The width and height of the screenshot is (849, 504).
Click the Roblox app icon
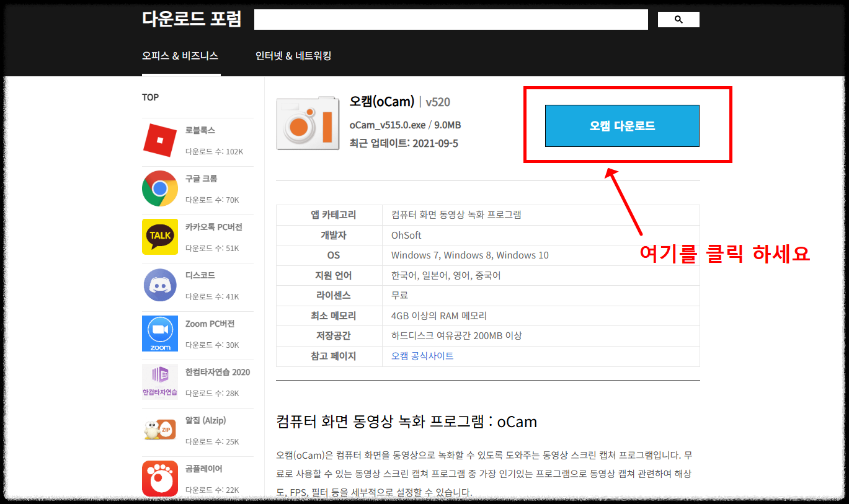(x=160, y=140)
